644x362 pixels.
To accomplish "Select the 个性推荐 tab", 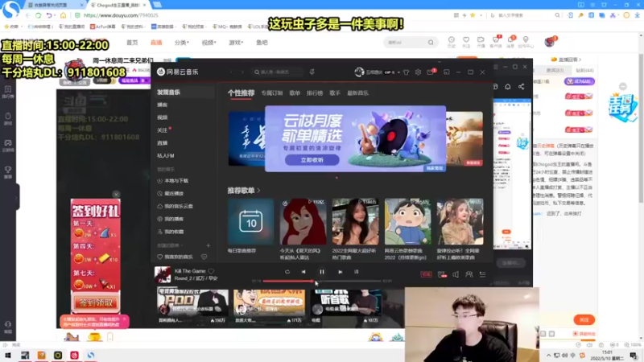I will point(241,93).
